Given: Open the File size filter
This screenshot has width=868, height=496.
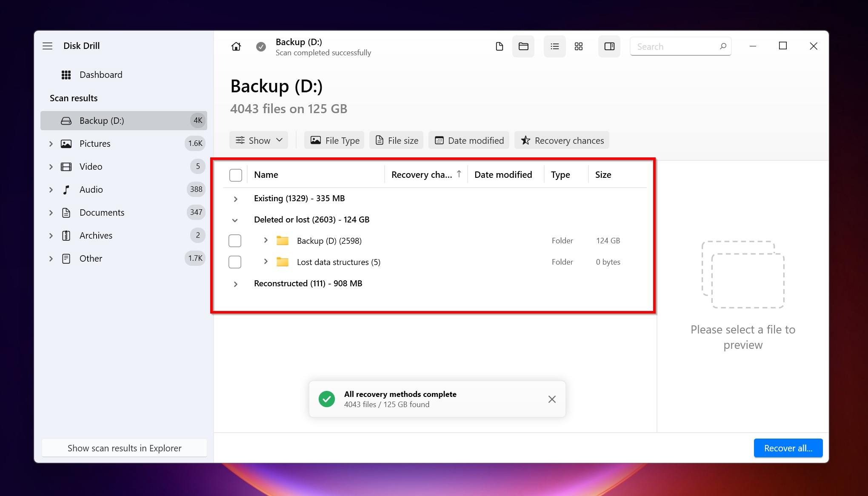Looking at the screenshot, I should coord(397,140).
